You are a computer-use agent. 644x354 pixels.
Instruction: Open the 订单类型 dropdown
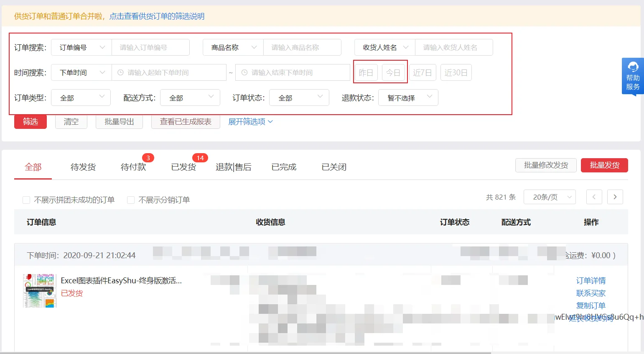81,97
